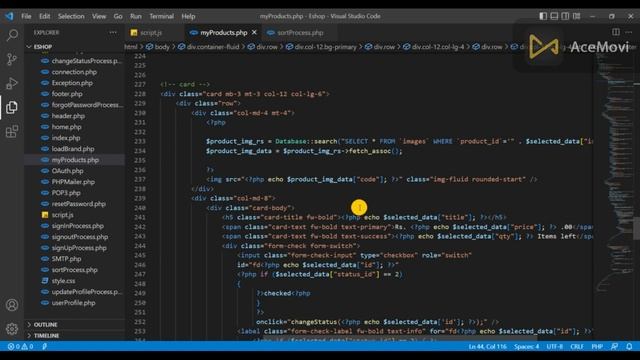Click the feedback icon in status bar
Viewport: 640px width, 360px height.
(614, 347)
